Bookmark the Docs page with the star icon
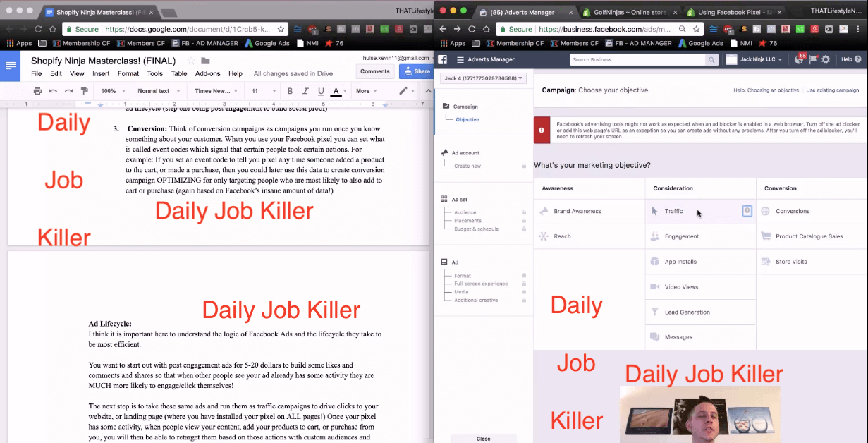This screenshot has height=443, width=868. pyautogui.click(x=281, y=29)
